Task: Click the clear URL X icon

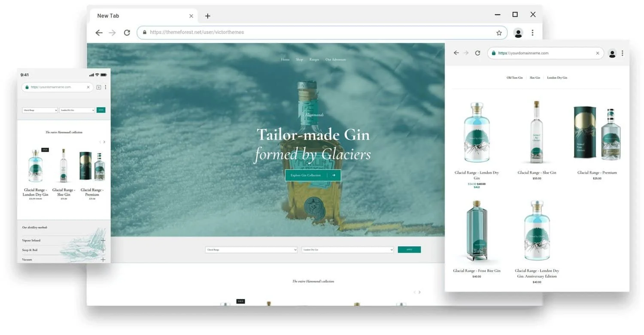Action: tap(597, 53)
